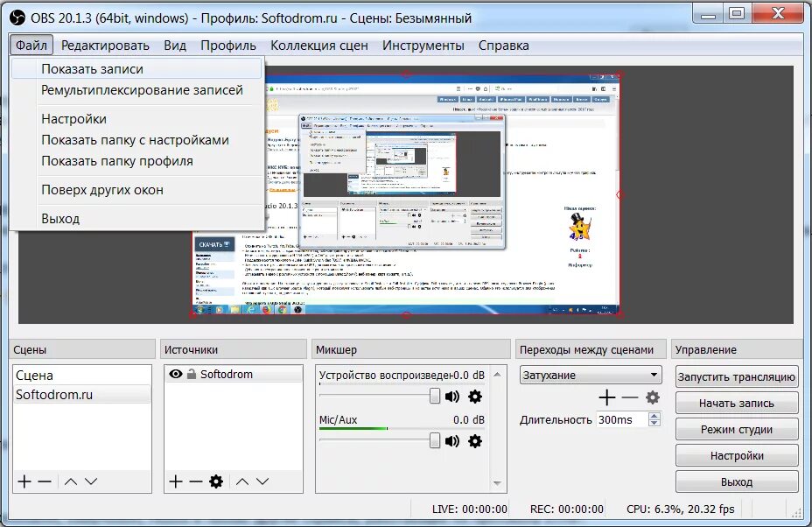Click Начать запись button
Image resolution: width=812 pixels, height=527 pixels.
click(x=737, y=404)
